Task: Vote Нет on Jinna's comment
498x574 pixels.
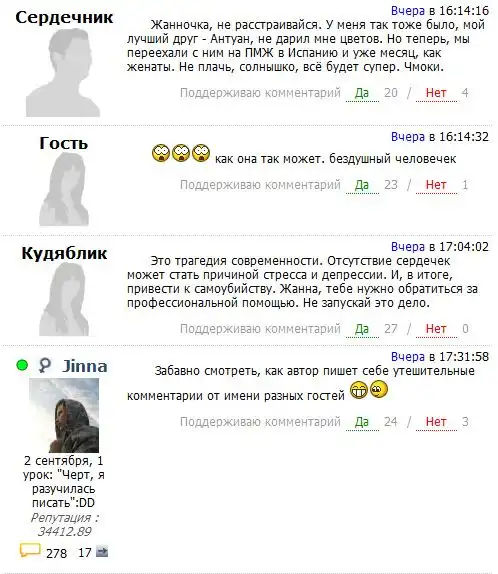Action: pos(436,422)
